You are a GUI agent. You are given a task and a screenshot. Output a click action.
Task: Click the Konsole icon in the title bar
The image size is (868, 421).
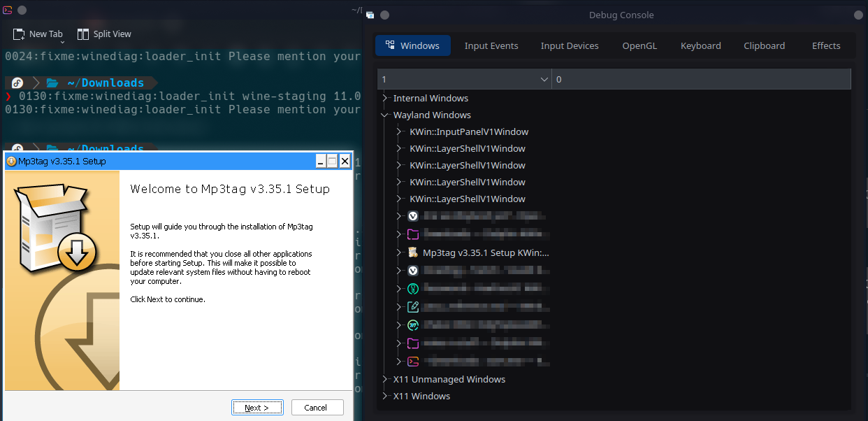[x=7, y=10]
